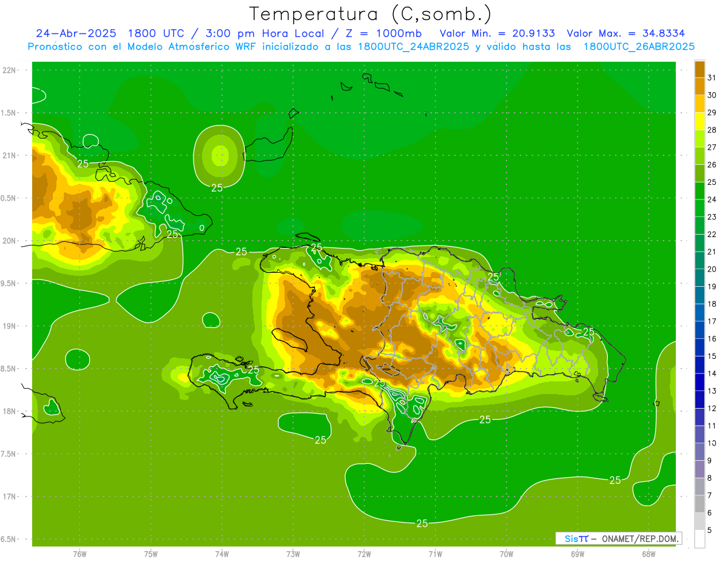This screenshot has height=562, width=728.
Task: Click the 68W longitude label
Action: coord(649,554)
